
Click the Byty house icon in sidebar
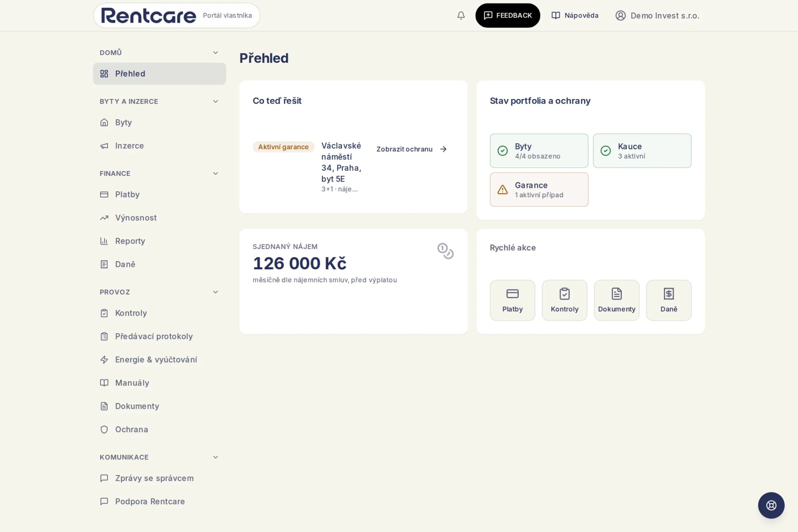click(104, 122)
